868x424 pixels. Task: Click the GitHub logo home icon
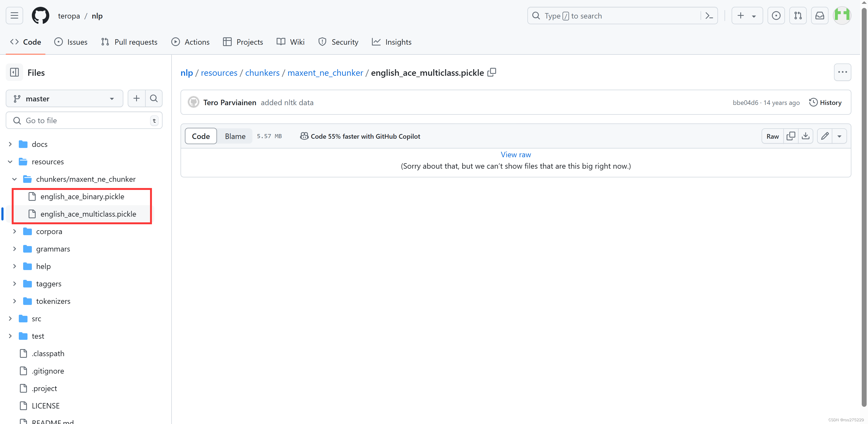point(40,16)
